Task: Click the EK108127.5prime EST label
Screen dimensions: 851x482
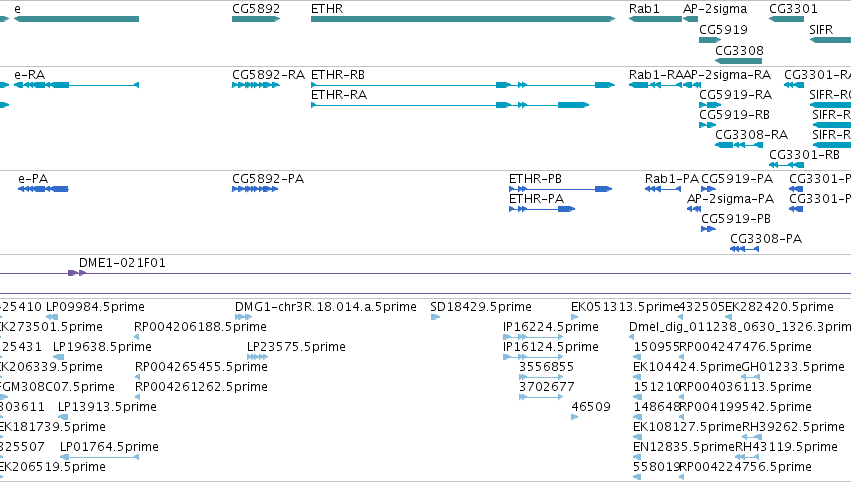Action: pos(687,427)
